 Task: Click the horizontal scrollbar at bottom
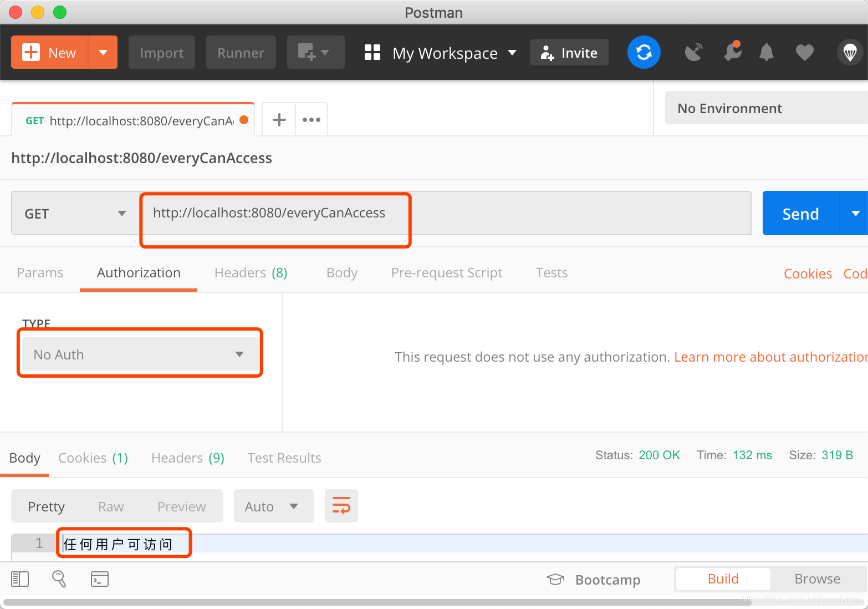tap(377, 602)
